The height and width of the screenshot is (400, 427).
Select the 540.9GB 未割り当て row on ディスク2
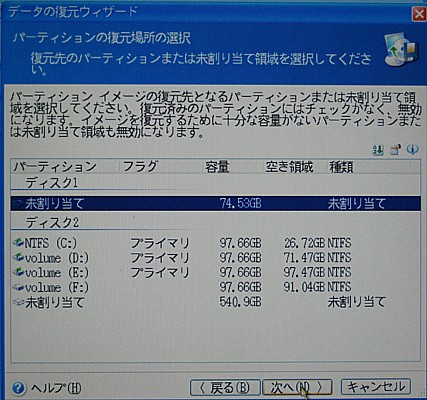coord(215,302)
